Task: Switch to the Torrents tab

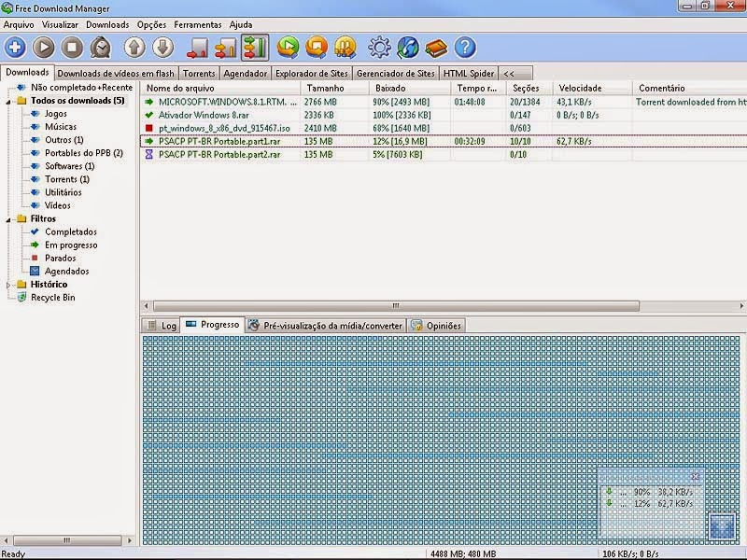Action: pos(199,74)
